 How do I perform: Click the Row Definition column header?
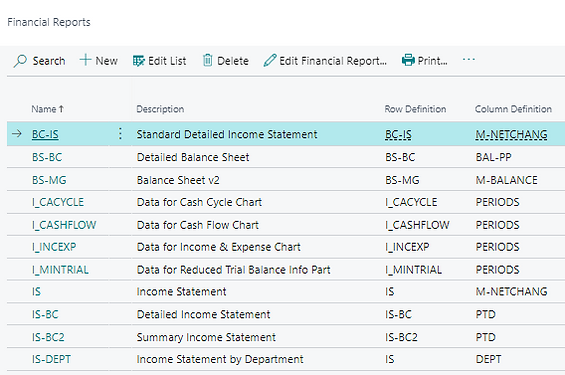415,109
